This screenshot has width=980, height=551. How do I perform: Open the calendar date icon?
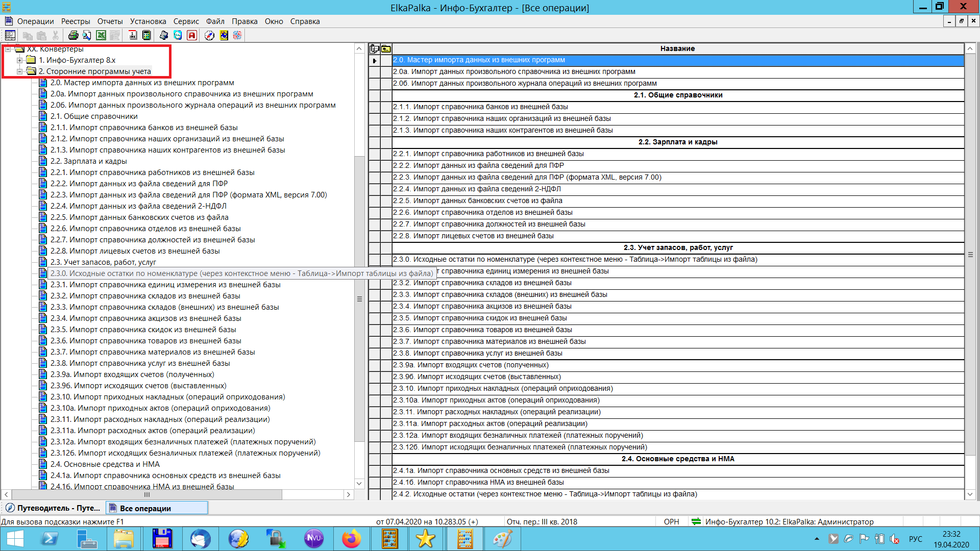point(133,35)
